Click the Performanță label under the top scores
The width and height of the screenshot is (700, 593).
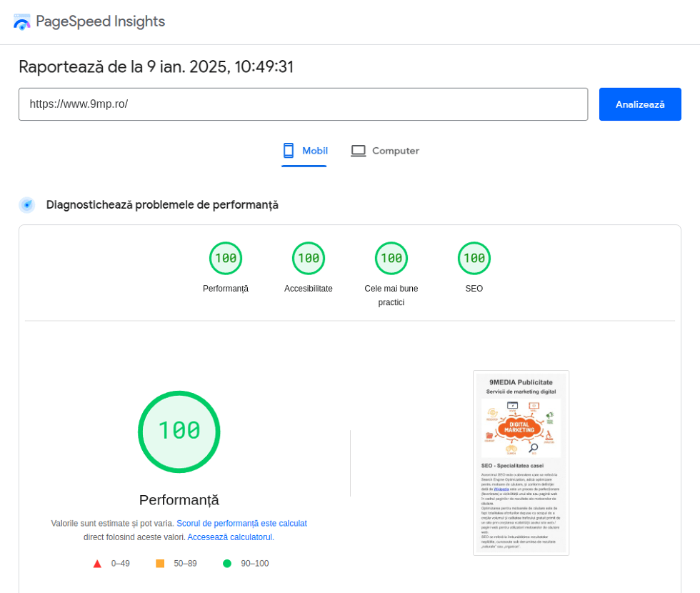click(225, 289)
